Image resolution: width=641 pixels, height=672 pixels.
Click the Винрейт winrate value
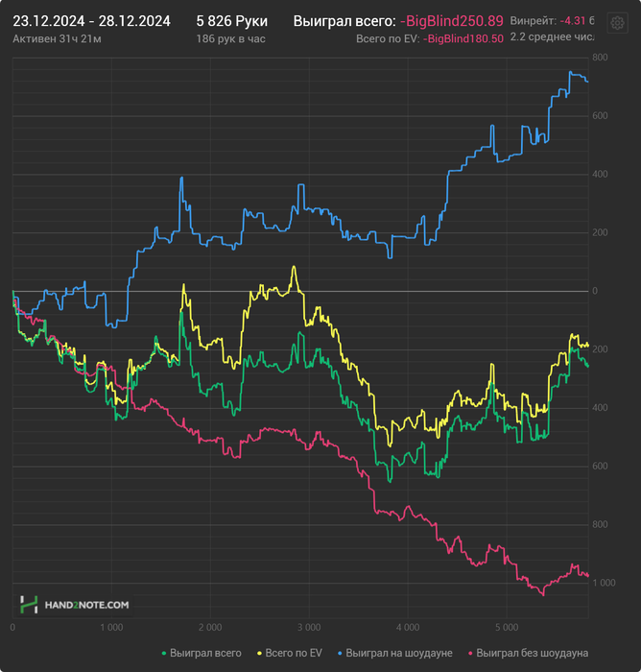pyautogui.click(x=576, y=20)
